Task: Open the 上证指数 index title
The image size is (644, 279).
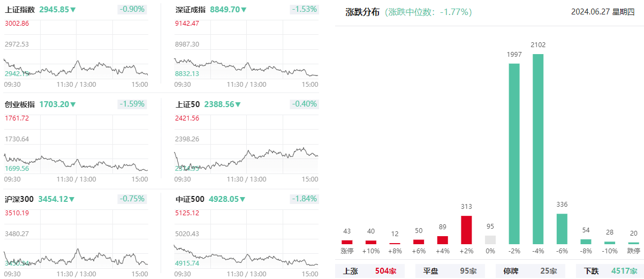Action: pyautogui.click(x=20, y=10)
